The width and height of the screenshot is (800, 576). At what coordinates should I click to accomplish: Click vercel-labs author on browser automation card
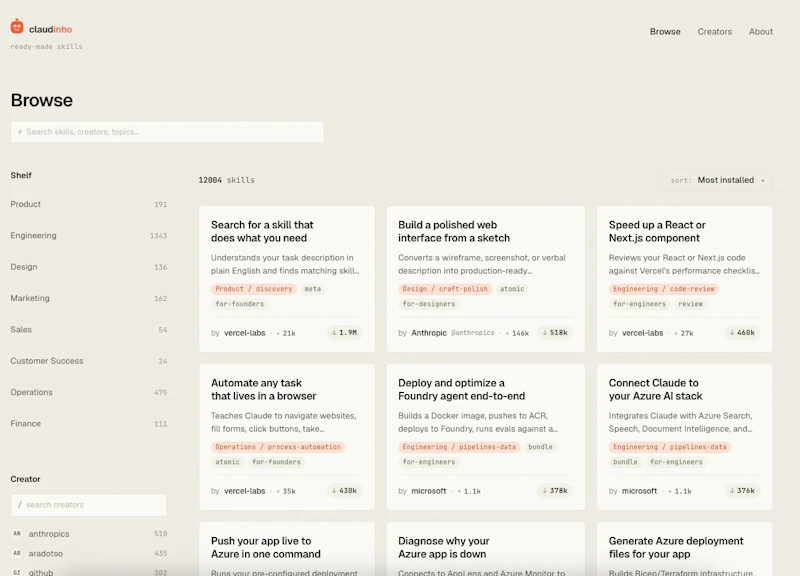tap(244, 491)
